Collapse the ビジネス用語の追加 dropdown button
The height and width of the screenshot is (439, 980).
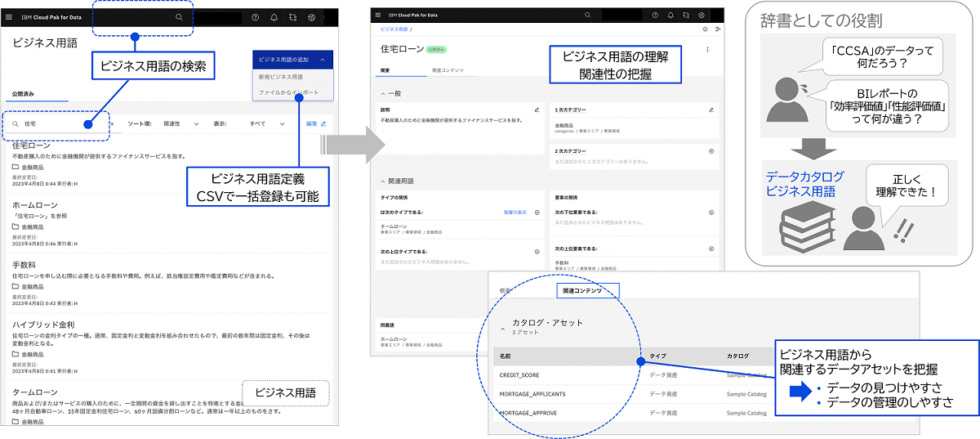pos(293,60)
